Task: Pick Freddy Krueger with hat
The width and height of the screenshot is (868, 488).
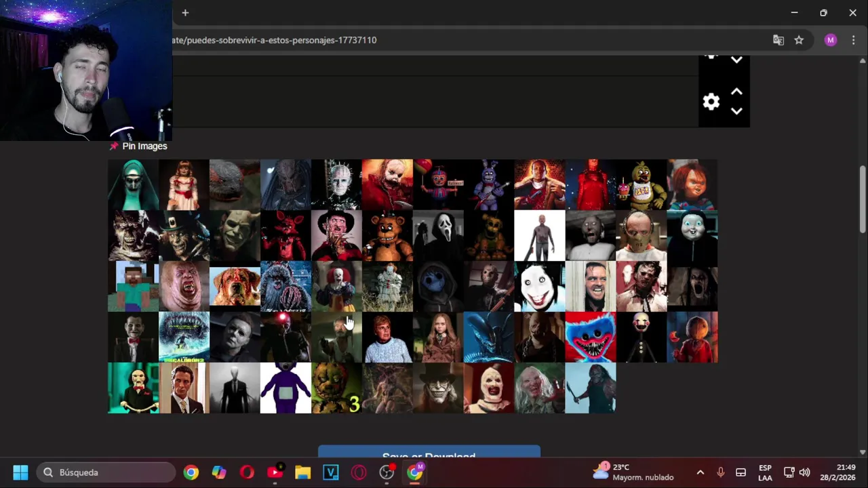Action: [336, 235]
